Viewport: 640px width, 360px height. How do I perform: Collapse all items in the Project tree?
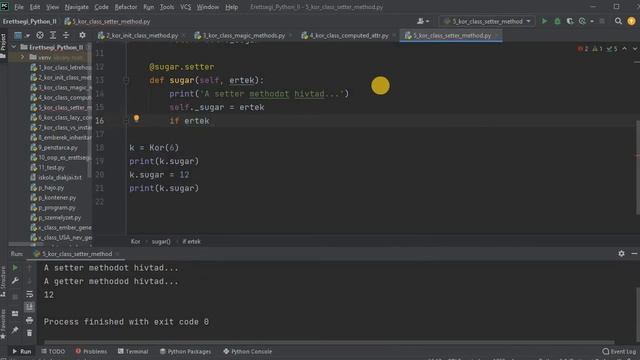point(66,36)
